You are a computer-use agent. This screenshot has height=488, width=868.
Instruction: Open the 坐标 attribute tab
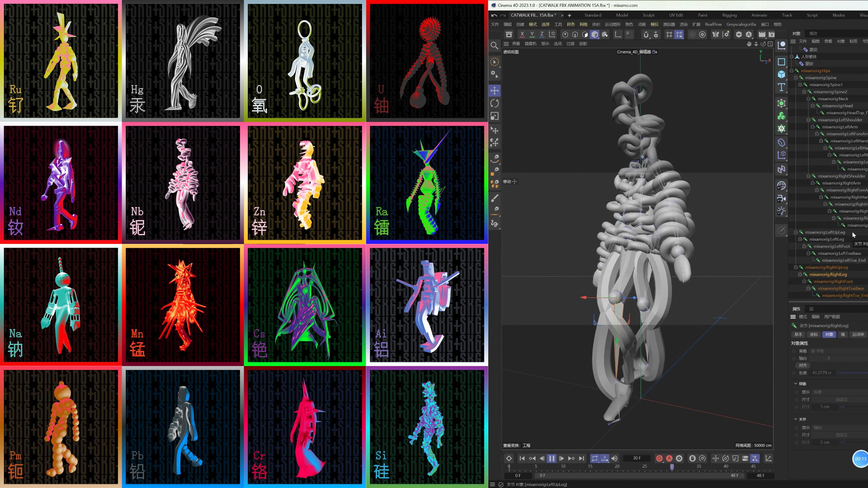tap(814, 334)
